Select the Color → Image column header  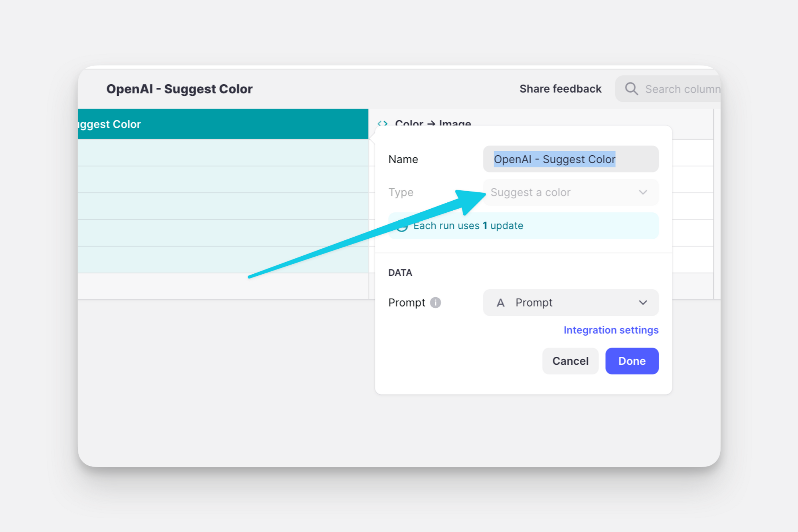tap(433, 123)
